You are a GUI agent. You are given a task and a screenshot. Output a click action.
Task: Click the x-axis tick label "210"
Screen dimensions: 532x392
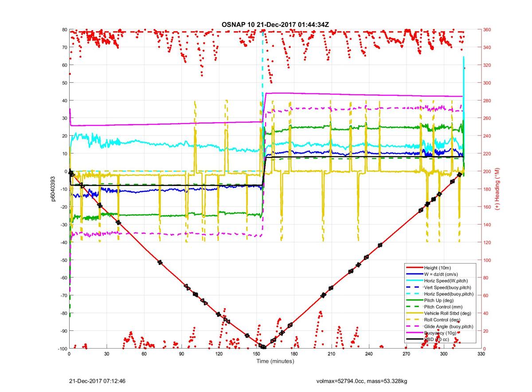click(332, 354)
